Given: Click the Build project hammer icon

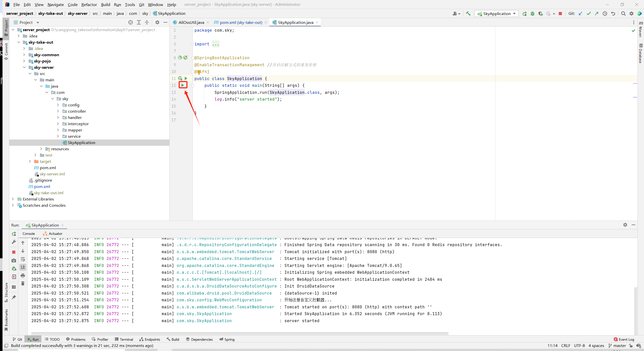Looking at the screenshot, I should click(x=468, y=14).
